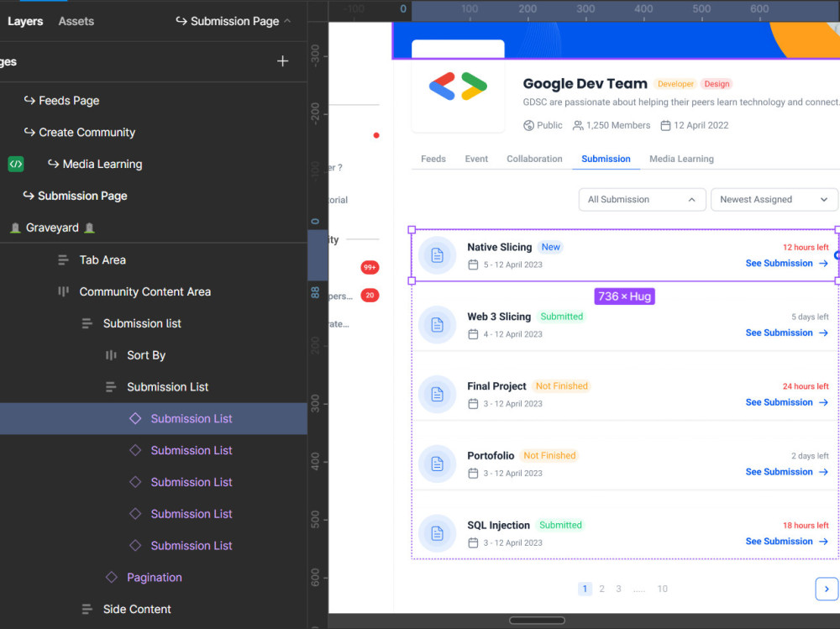
Task: Open the Newest Assigned sort dropdown
Action: (774, 199)
